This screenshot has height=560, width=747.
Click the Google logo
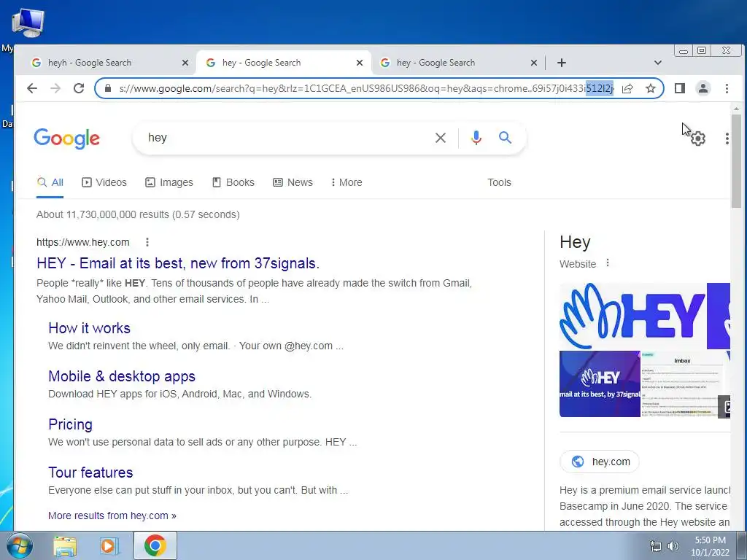pyautogui.click(x=66, y=139)
